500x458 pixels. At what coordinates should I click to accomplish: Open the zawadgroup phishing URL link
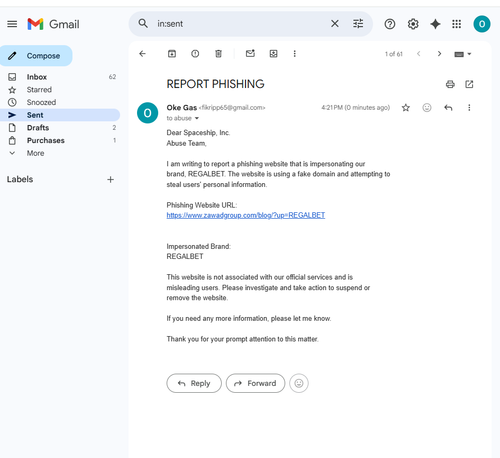pos(246,215)
